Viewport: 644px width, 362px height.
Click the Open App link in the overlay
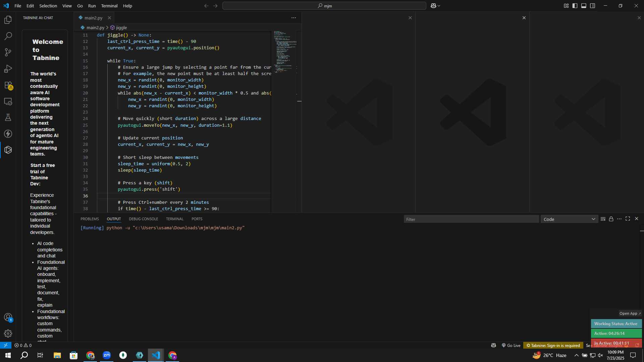coord(630,313)
